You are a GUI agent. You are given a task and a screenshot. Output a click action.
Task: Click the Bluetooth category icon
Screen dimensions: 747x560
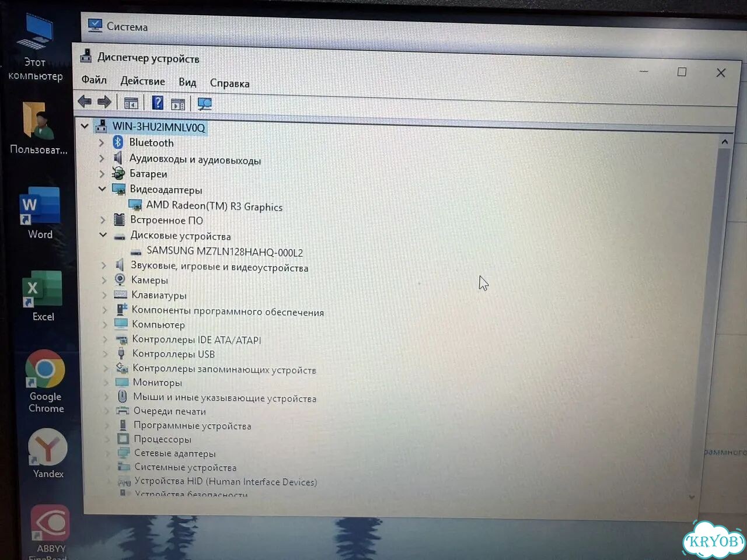pos(118,142)
